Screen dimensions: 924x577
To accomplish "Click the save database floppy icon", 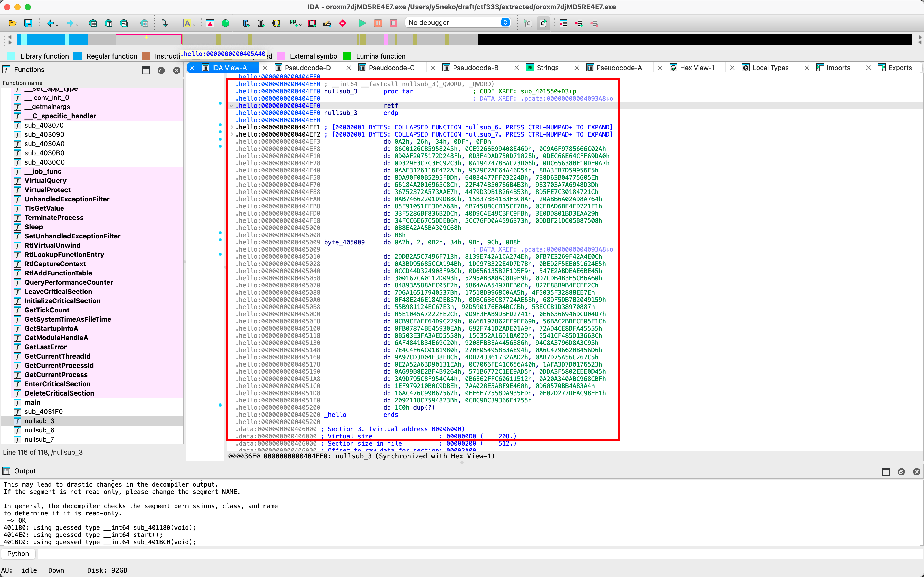I will pos(28,23).
